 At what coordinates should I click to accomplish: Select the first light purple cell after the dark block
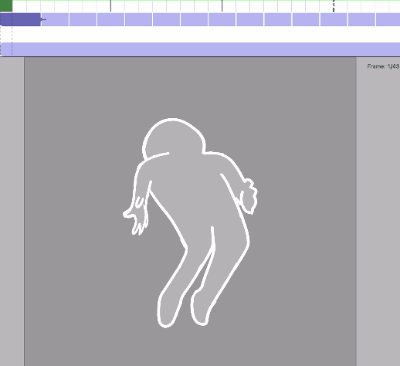pos(55,19)
